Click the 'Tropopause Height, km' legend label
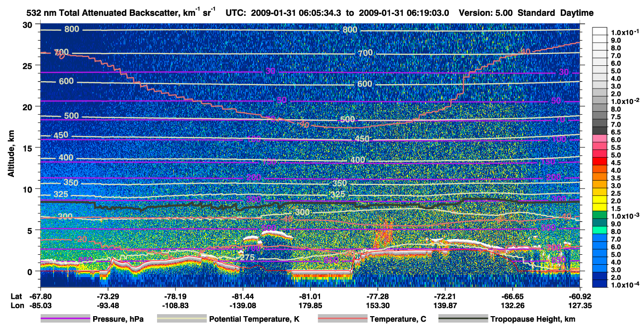The width and height of the screenshot is (644, 330). [x=533, y=319]
